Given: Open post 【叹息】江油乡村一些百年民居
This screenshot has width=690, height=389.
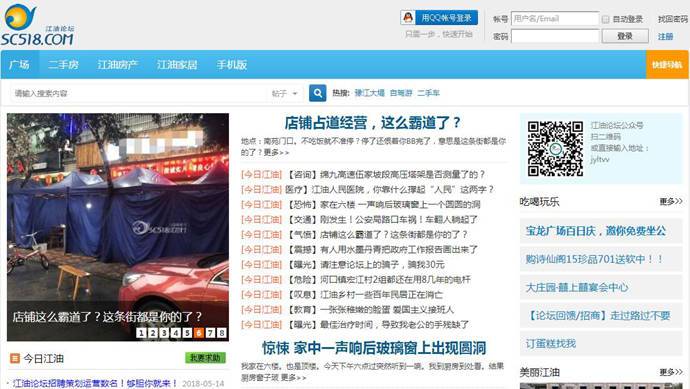Looking at the screenshot, I should pyautogui.click(x=365, y=294).
